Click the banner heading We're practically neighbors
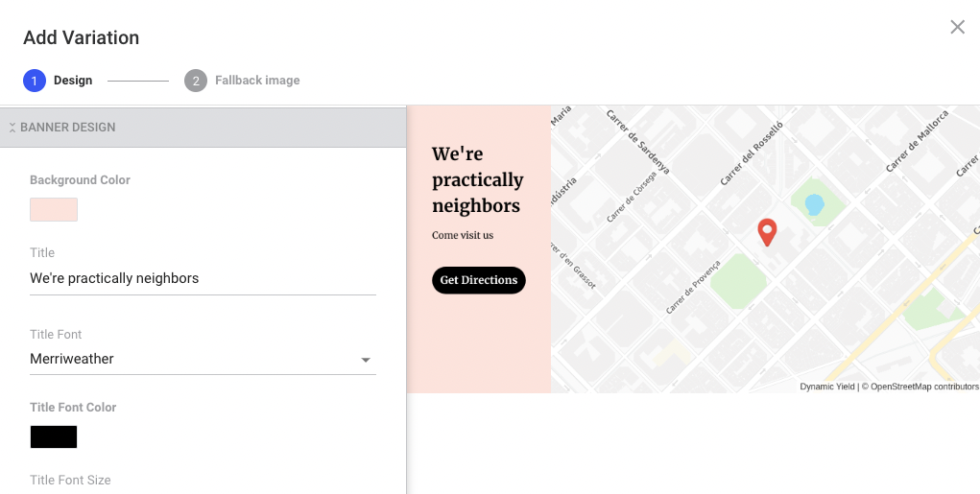 click(477, 180)
